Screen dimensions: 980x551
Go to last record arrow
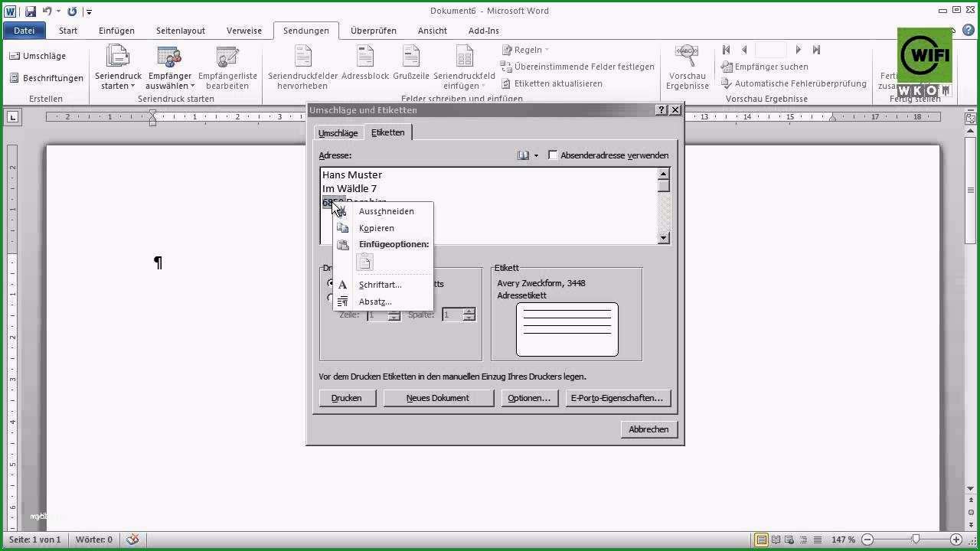click(x=816, y=50)
